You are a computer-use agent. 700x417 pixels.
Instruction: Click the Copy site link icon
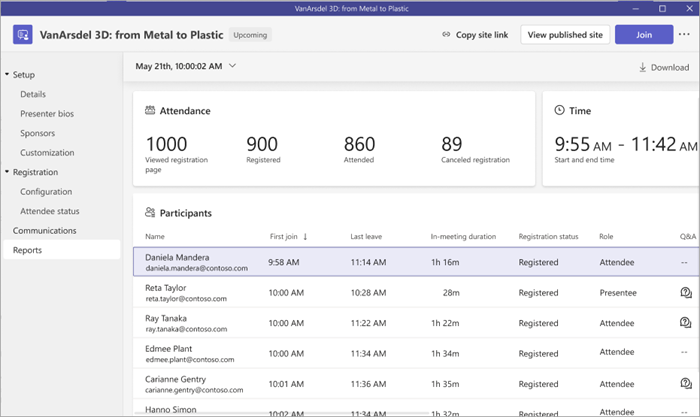[446, 35]
